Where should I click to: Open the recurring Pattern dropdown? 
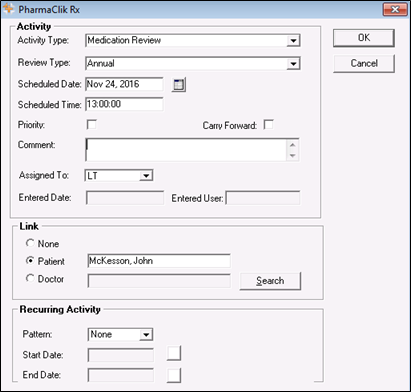[x=146, y=334]
